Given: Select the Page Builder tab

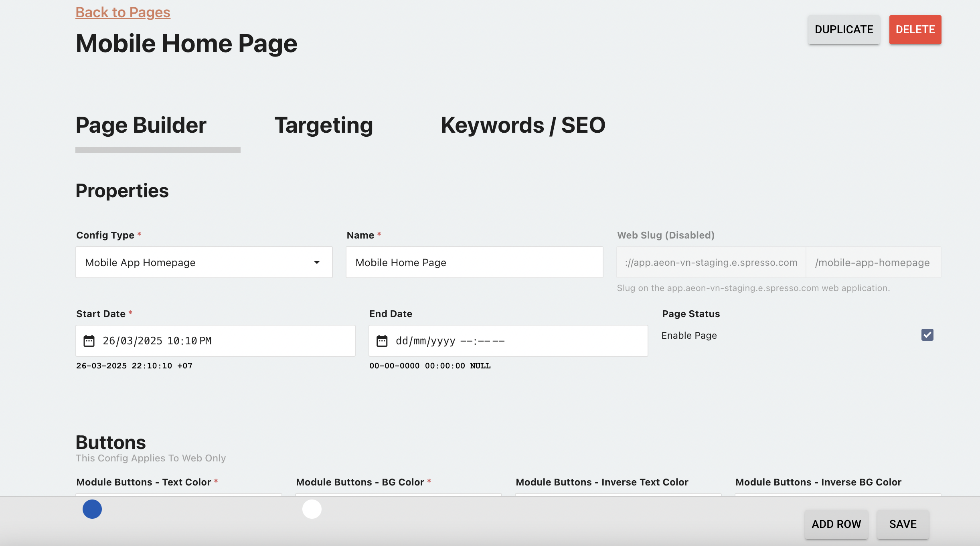Looking at the screenshot, I should [141, 125].
